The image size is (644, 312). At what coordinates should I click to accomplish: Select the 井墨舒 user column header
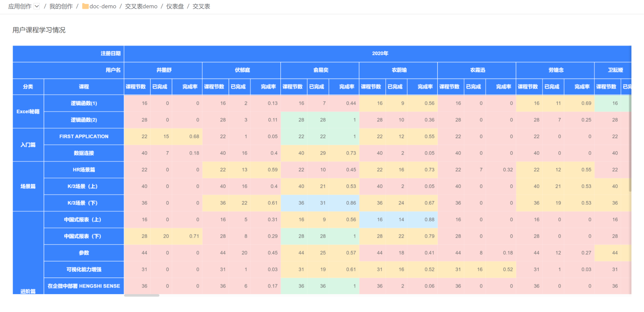163,70
